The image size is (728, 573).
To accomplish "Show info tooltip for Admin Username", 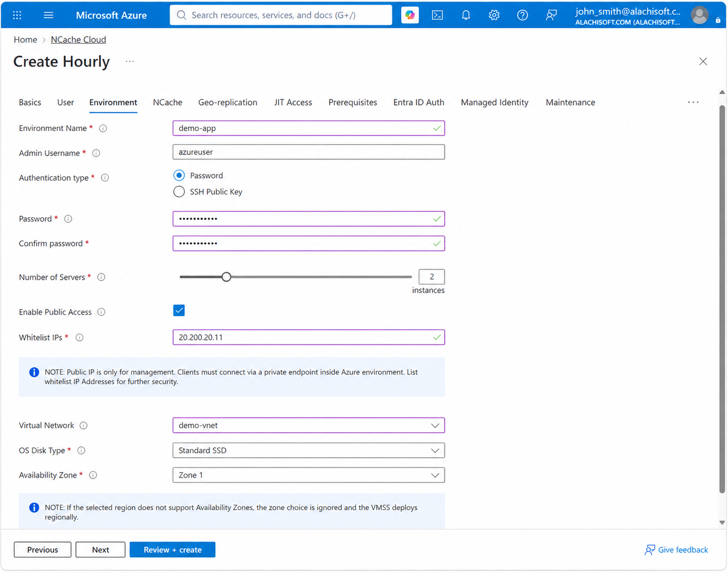I will click(96, 153).
